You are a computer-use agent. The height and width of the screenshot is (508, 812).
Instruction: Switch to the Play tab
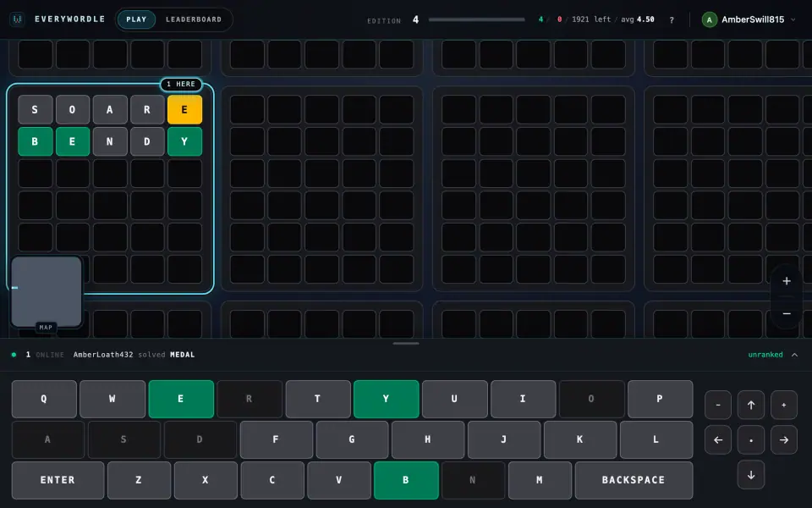(x=136, y=19)
